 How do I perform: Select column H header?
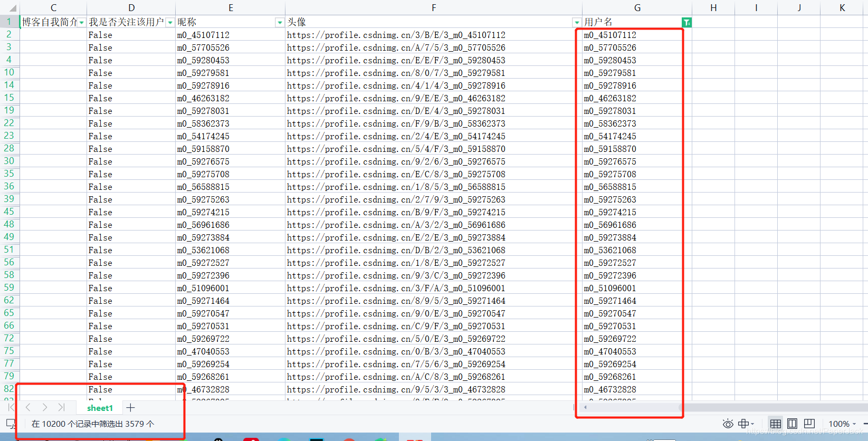[x=713, y=8]
